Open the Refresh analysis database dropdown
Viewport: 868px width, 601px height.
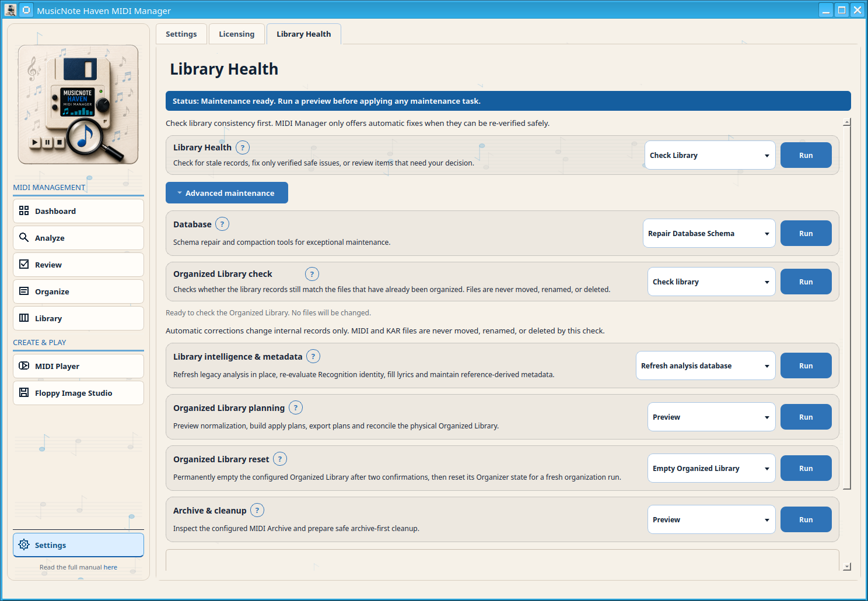tap(706, 365)
